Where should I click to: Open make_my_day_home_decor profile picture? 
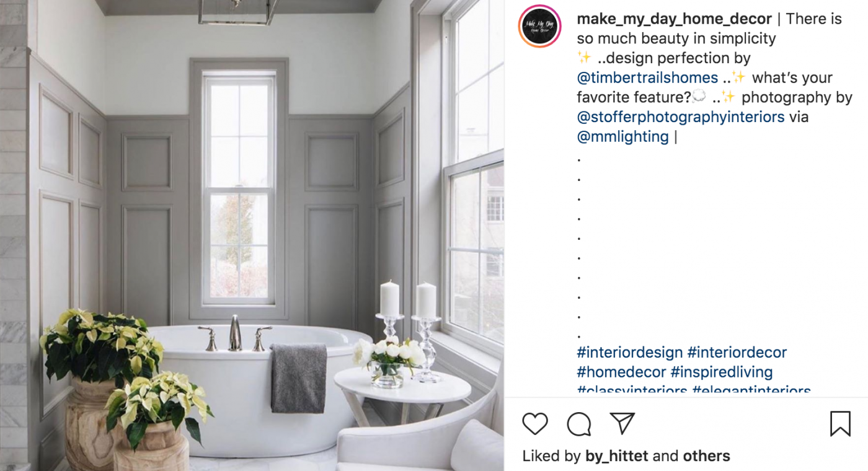click(x=540, y=26)
